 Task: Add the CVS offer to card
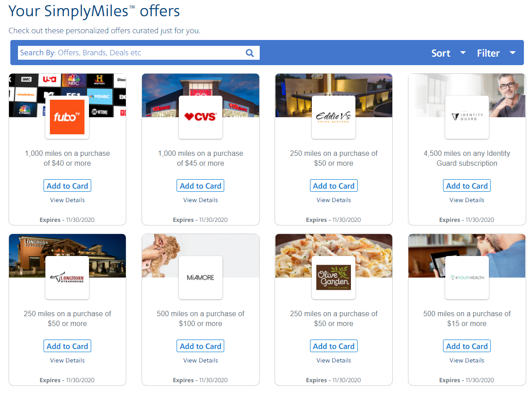[x=200, y=185]
